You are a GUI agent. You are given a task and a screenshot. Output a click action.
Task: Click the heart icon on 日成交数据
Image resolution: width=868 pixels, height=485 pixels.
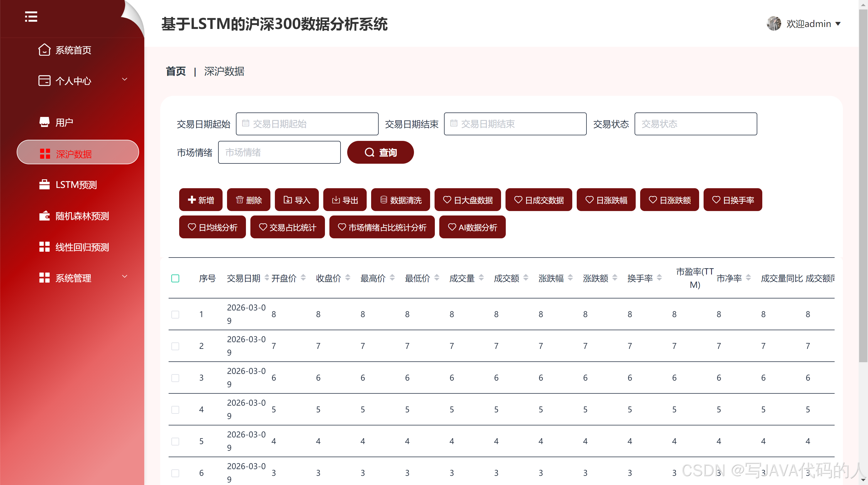coord(518,200)
